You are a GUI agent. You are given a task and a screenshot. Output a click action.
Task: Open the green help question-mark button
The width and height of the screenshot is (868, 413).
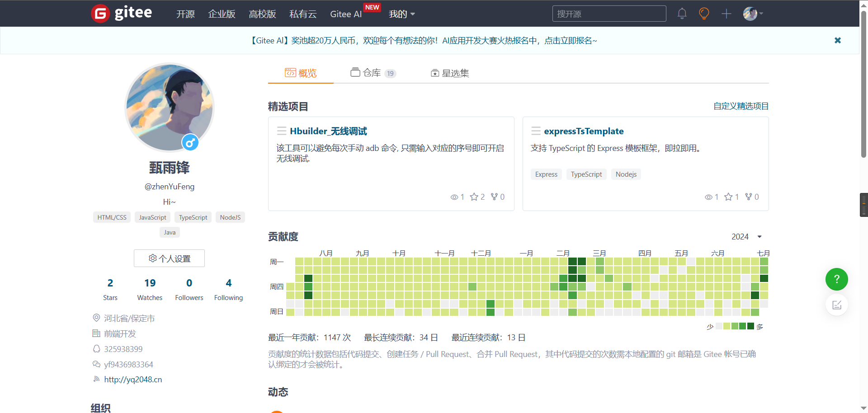coord(837,279)
